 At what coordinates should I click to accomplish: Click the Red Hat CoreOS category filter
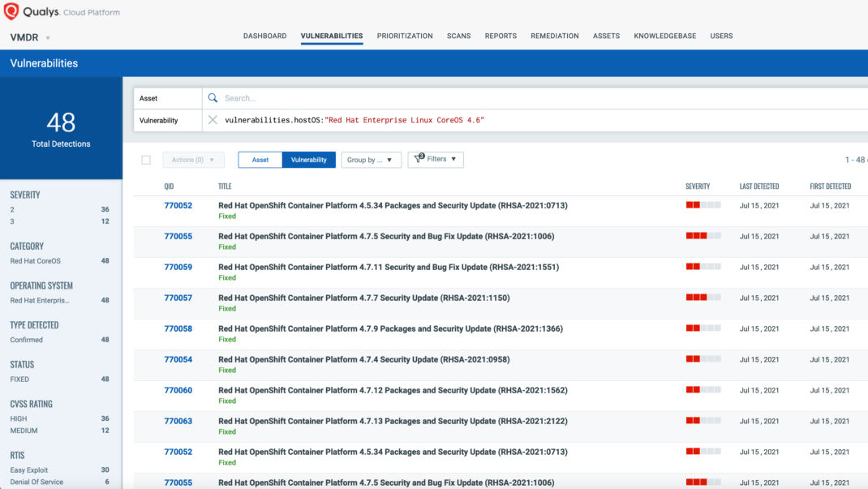[x=33, y=260]
